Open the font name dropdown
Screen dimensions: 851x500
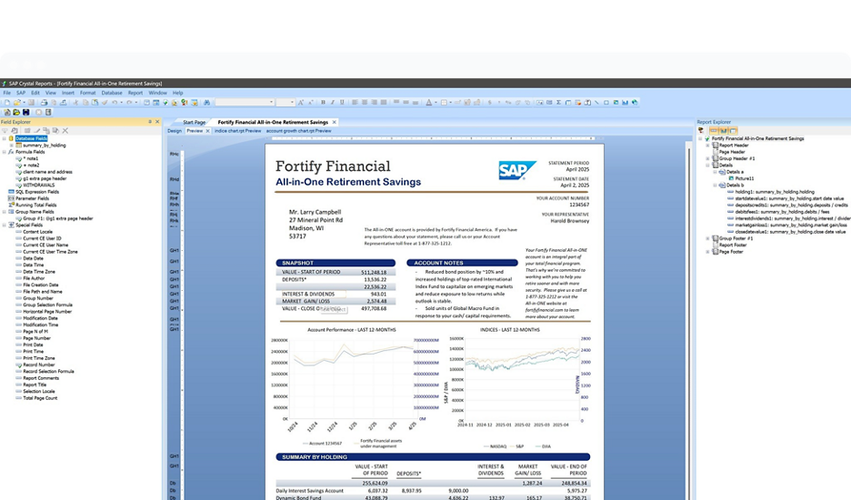pos(271,102)
